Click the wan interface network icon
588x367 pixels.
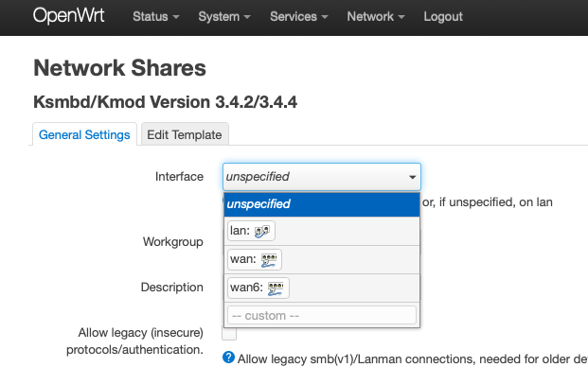[x=269, y=259]
